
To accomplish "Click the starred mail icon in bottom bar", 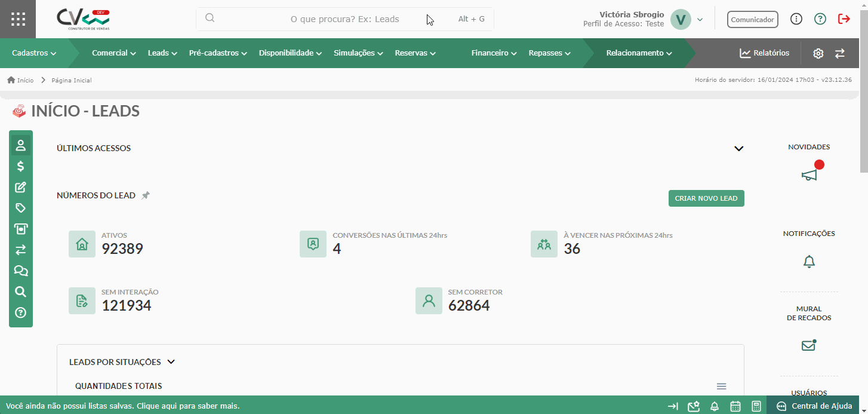I will pyautogui.click(x=693, y=406).
